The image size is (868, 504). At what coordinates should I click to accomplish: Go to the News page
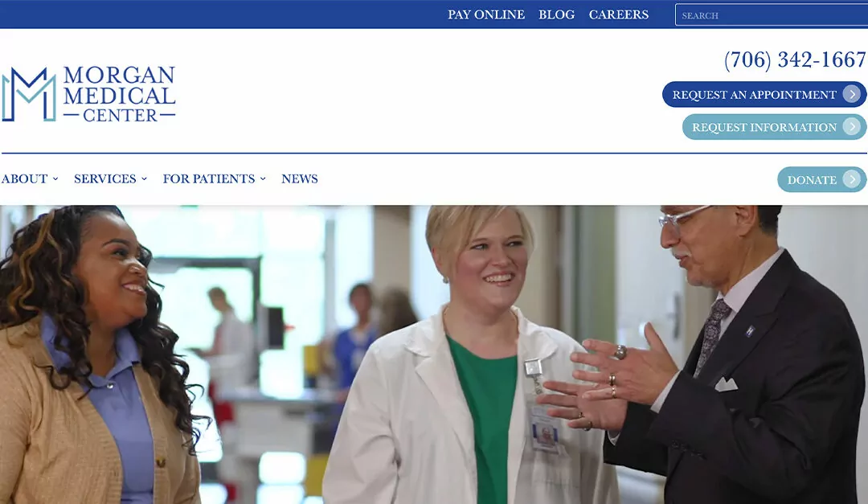pos(300,179)
